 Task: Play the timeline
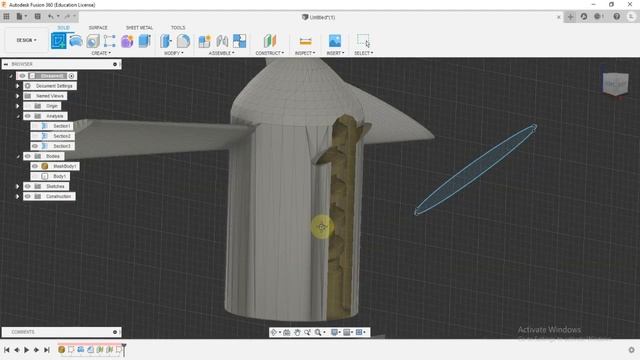pos(27,350)
